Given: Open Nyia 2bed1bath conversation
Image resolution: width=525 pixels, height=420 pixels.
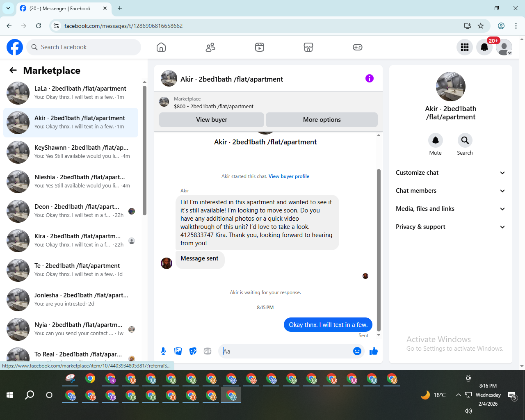Looking at the screenshot, I should 71,329.
